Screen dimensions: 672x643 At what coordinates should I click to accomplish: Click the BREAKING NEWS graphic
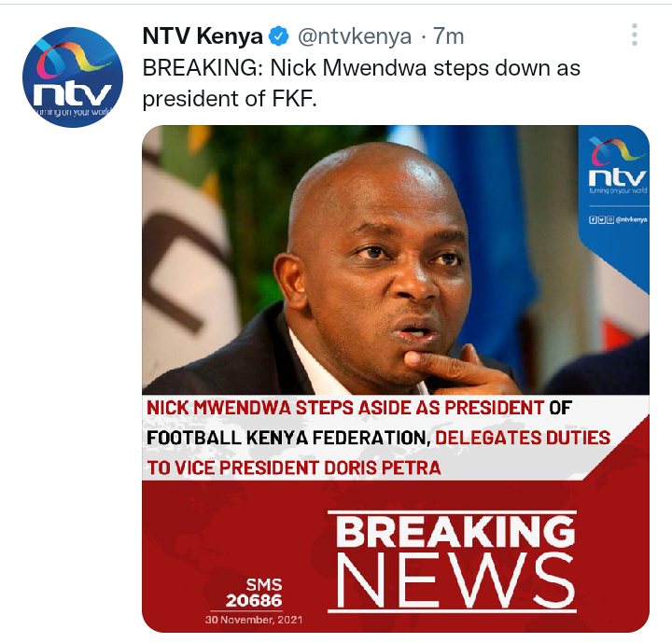452,561
